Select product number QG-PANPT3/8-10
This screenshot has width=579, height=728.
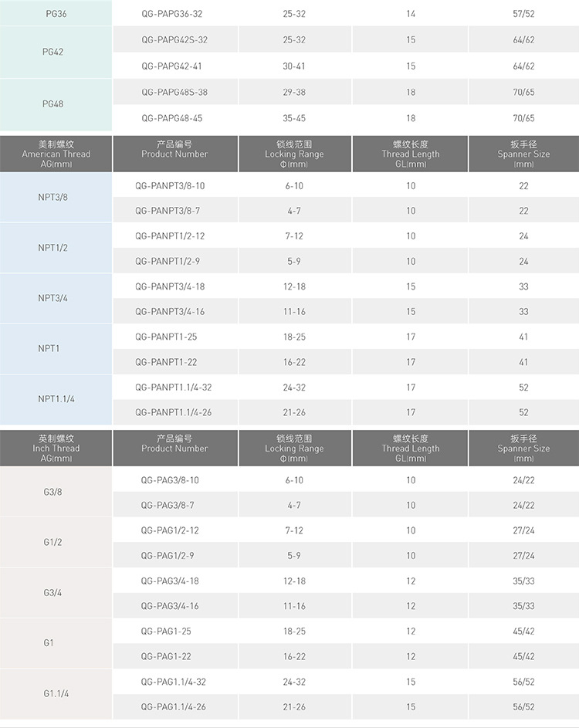pos(170,186)
